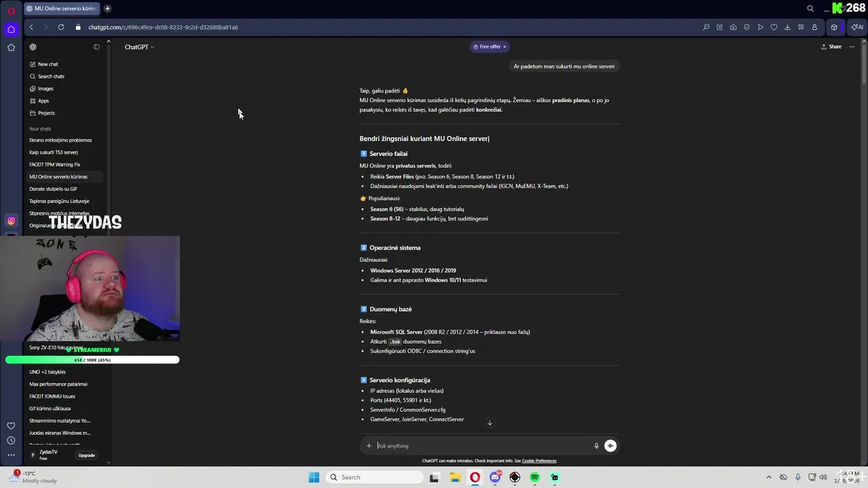The width and height of the screenshot is (868, 488).
Task: Click the site security lock icon
Action: pyautogui.click(x=78, y=27)
